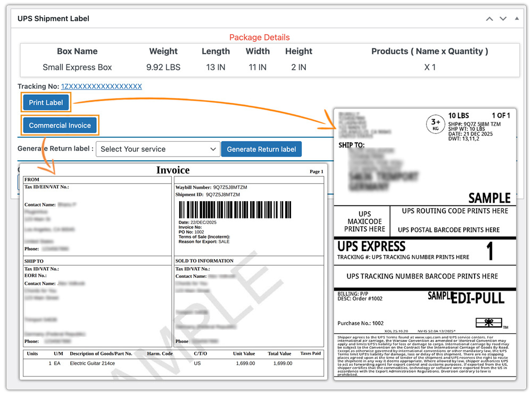Move the UPS Shipment Label panel up
Screen dimensions: 532x395
489,18
